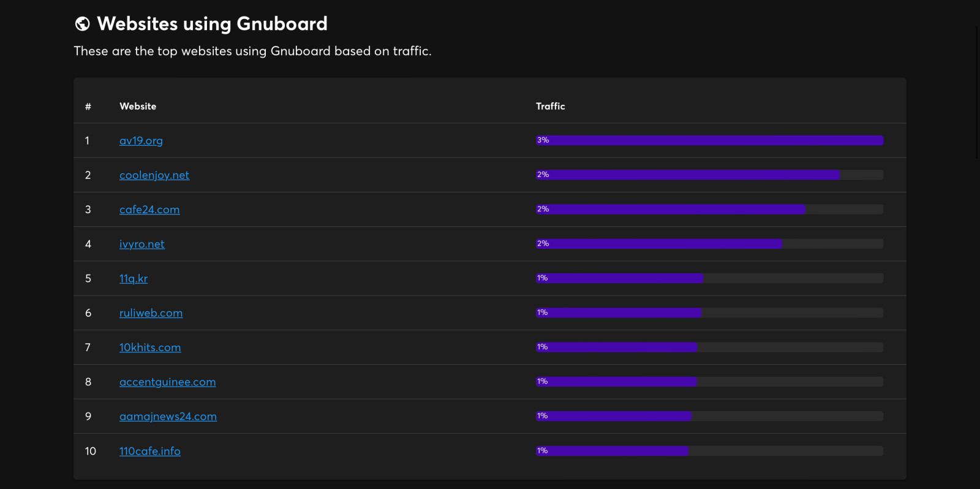This screenshot has width=980, height=489.
Task: Follow the ivyro.net website link
Action: (x=142, y=244)
